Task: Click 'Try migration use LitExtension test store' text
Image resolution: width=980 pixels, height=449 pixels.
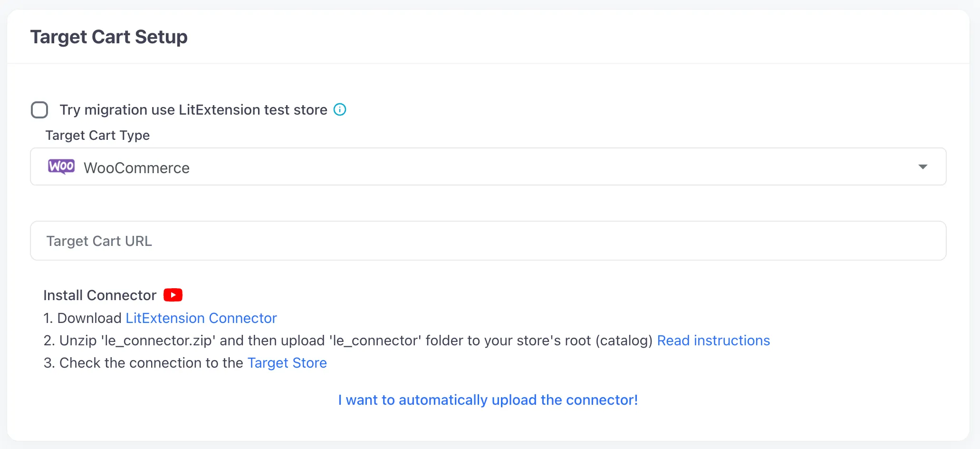Action: [x=193, y=110]
